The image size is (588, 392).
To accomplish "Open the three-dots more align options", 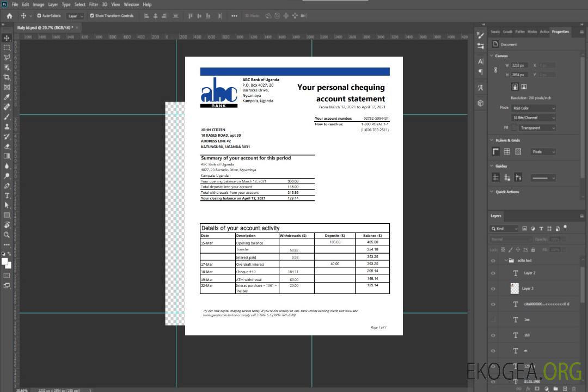I will pos(234,16).
